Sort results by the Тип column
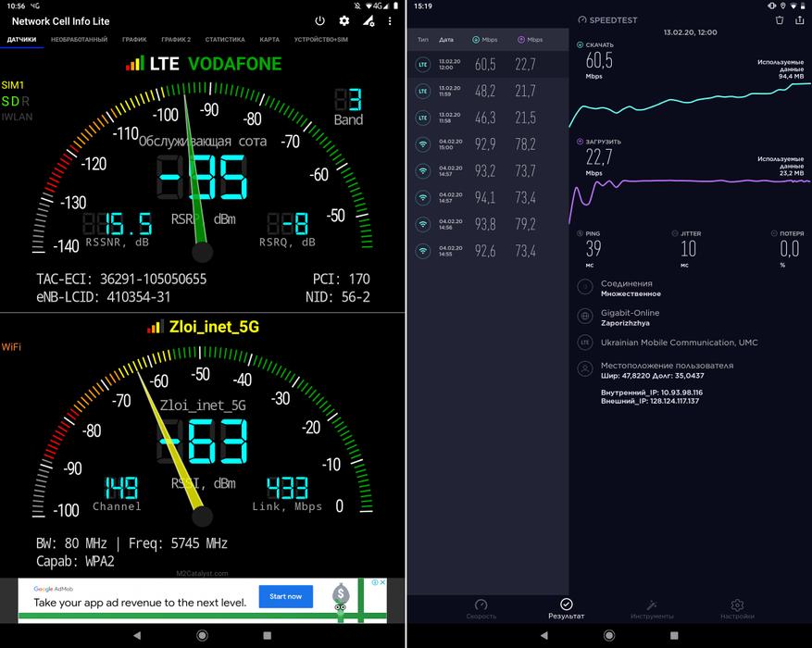Viewport: 812px width, 648px height. (x=422, y=40)
